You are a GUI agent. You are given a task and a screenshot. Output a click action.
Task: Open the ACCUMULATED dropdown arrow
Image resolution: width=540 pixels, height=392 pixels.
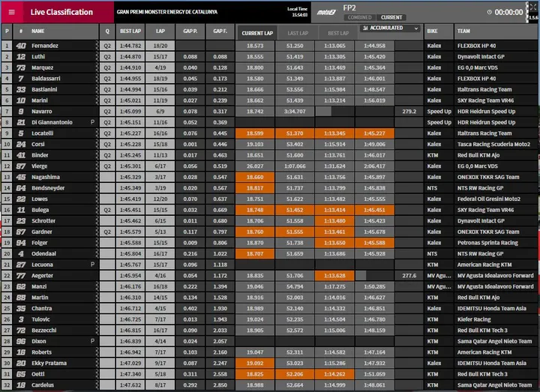coord(416,28)
